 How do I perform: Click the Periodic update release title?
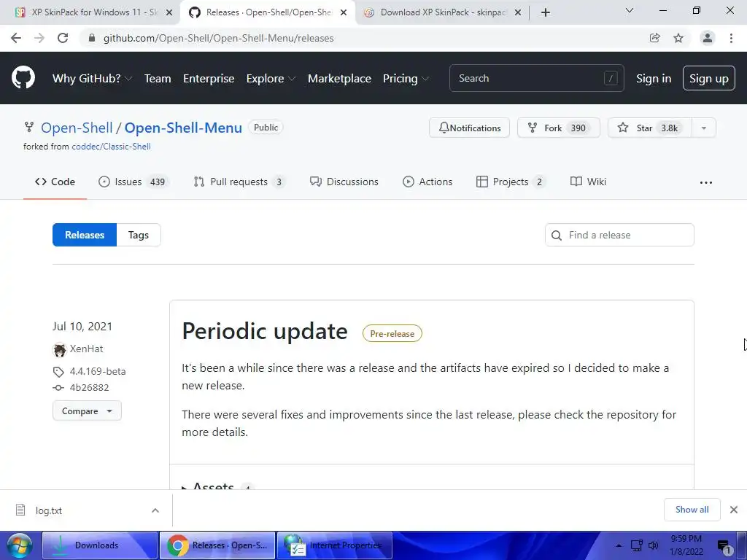click(x=264, y=332)
